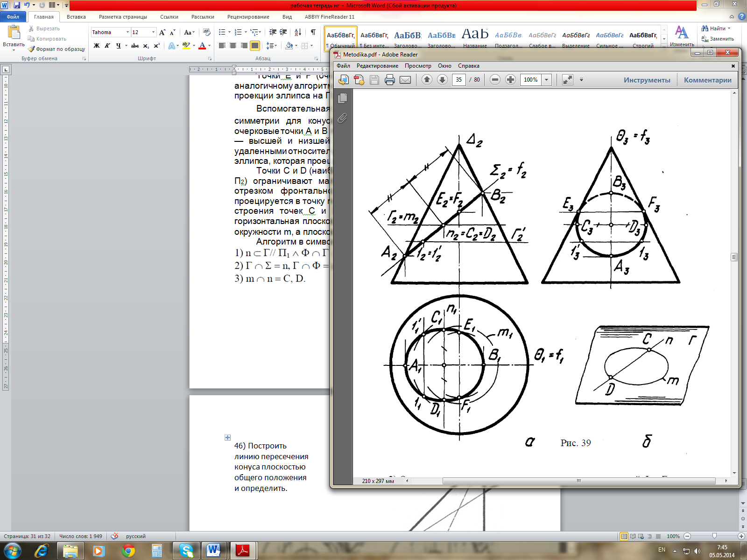747x560 pixels.
Task: Go to next page in Adobe Reader
Action: coord(442,80)
